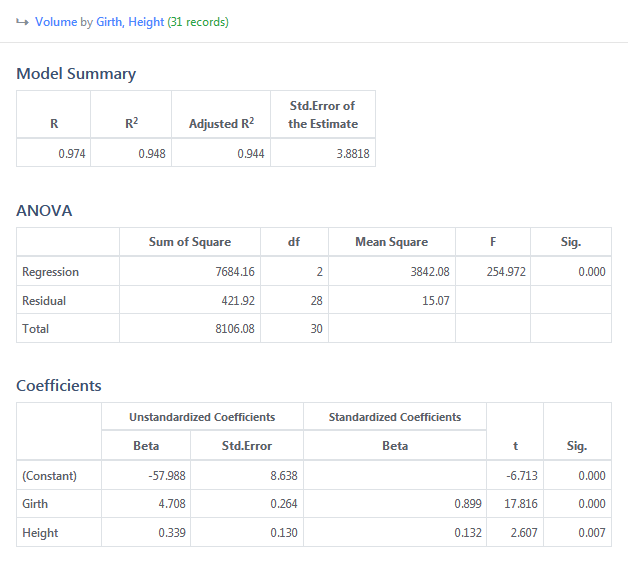Click the R² value 0.948
Image resolution: width=628 pixels, height=575 pixels.
click(152, 153)
